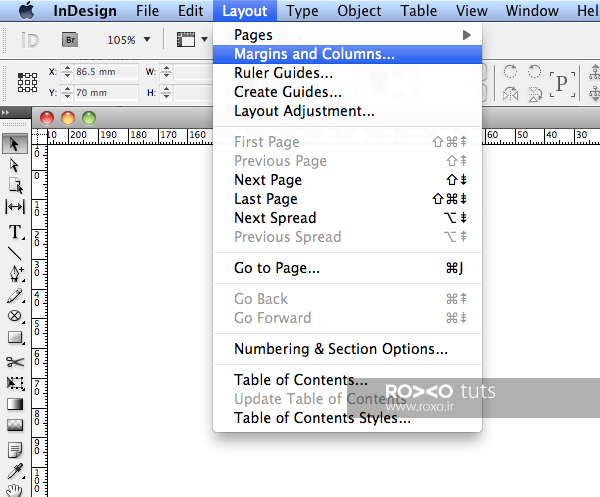Viewport: 600px width, 497px height.
Task: Choose Next Spread
Action: pyautogui.click(x=347, y=218)
